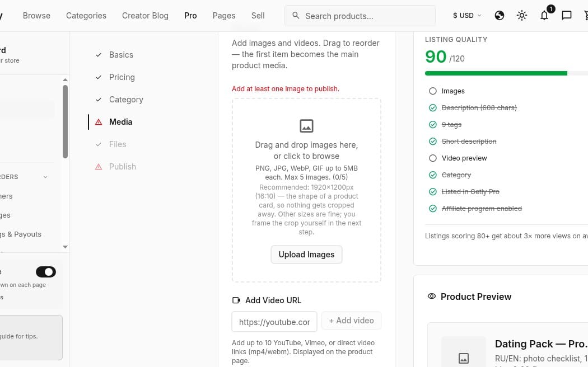Click the Category completed check circle in quality list
Viewport: 588px width, 367px height.
(433, 175)
